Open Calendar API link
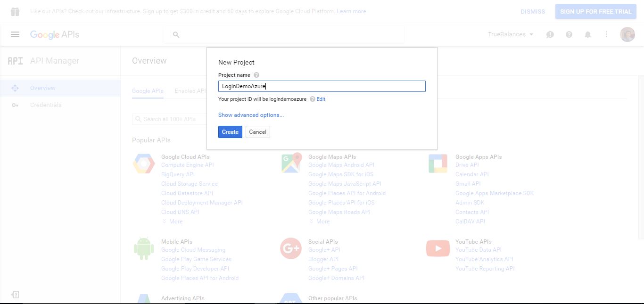Viewport: 644px width, 304px height. pyautogui.click(x=472, y=174)
